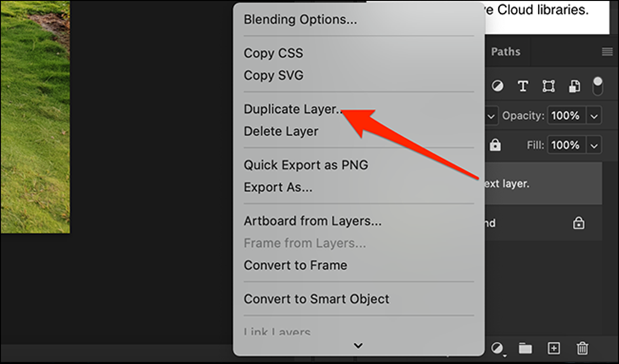This screenshot has height=364, width=619.
Task: Choose Duplicate Layer from context menu
Action: pyautogui.click(x=293, y=109)
